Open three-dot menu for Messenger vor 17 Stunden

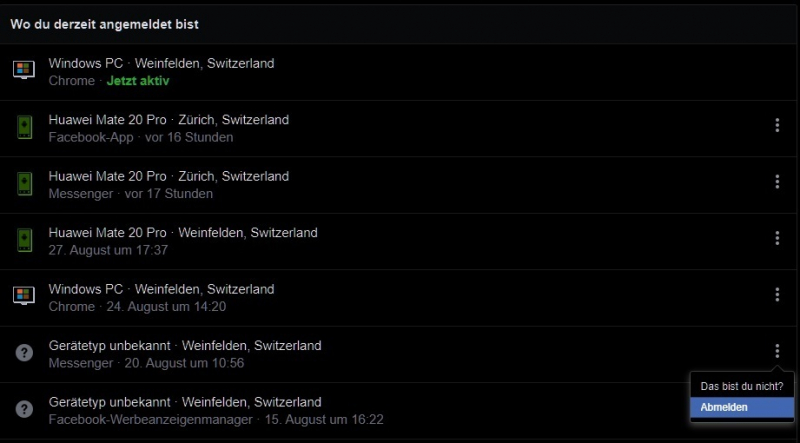pos(777,182)
